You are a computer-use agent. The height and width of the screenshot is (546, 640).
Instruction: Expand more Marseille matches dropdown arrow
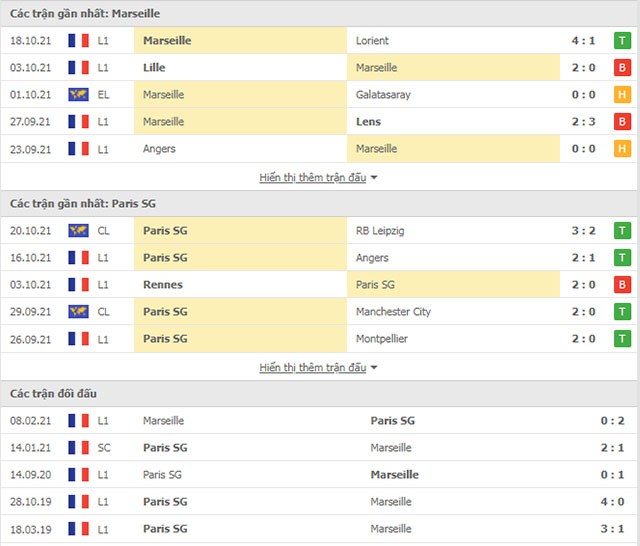pyautogui.click(x=374, y=178)
